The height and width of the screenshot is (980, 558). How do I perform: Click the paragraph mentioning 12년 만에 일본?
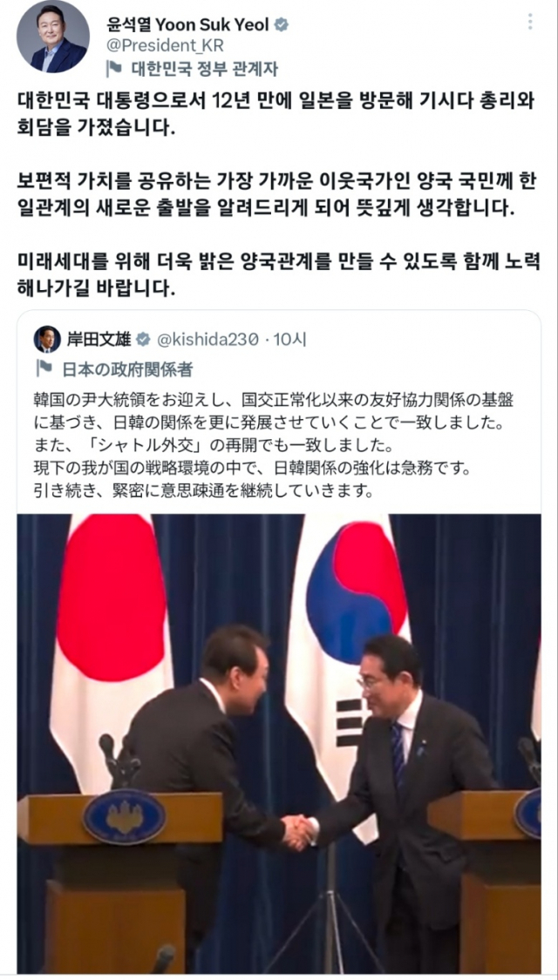[276, 117]
